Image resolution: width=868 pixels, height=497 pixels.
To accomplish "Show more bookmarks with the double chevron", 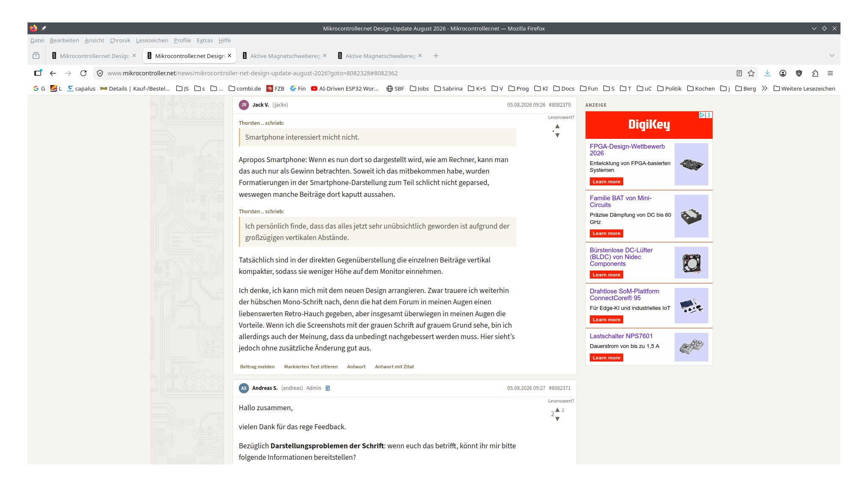I will 764,88.
